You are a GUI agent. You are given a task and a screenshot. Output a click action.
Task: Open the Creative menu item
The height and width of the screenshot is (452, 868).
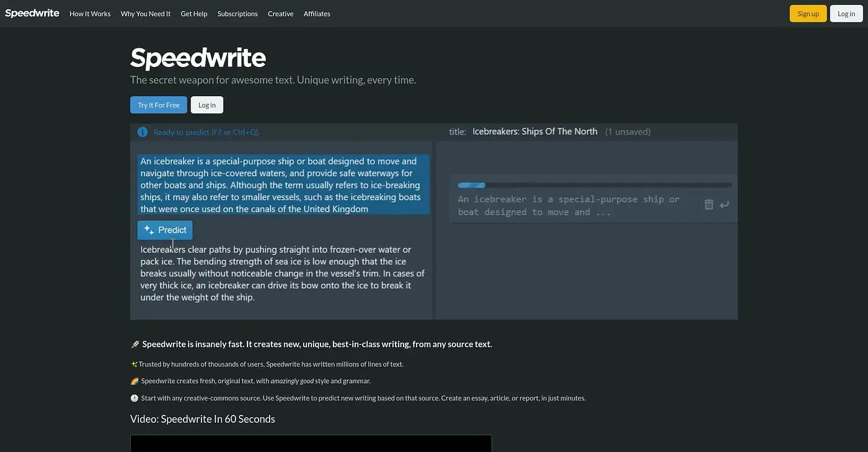point(281,14)
